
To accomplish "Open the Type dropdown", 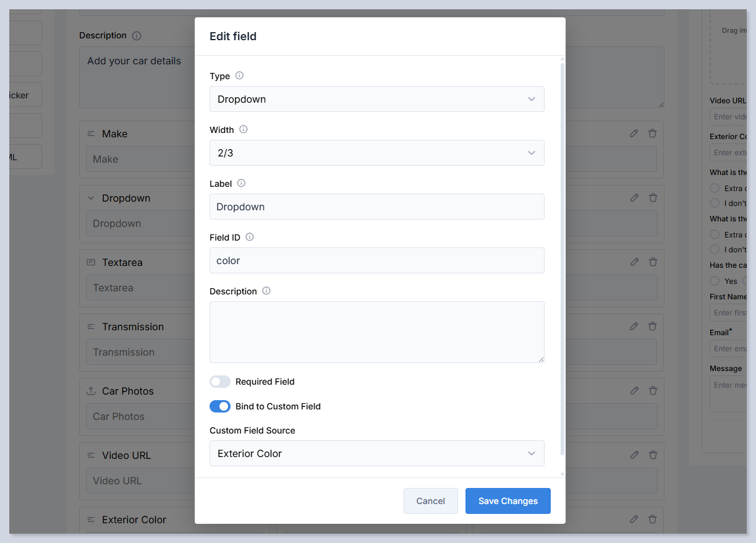I will coord(376,99).
